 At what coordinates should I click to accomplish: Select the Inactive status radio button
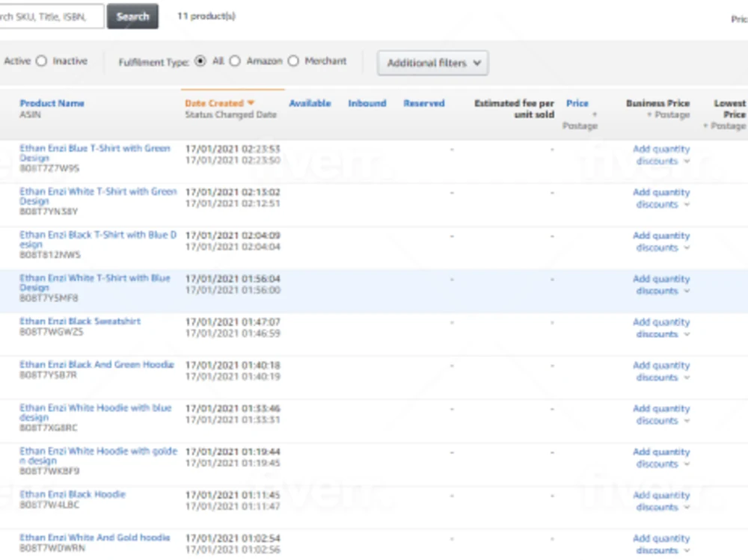(42, 61)
